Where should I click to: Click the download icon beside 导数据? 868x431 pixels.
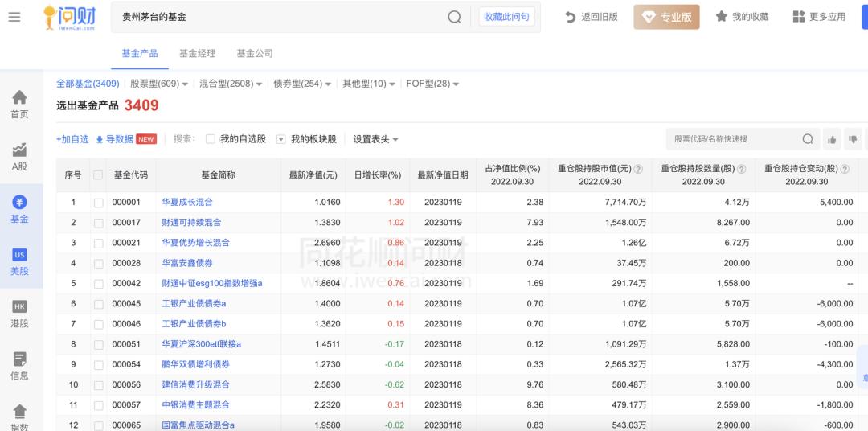(x=100, y=140)
